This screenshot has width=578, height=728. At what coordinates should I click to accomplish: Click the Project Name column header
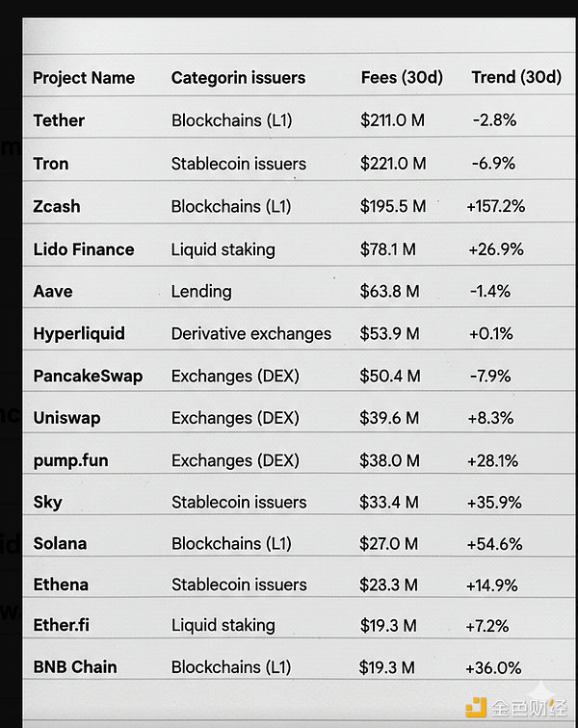click(84, 78)
